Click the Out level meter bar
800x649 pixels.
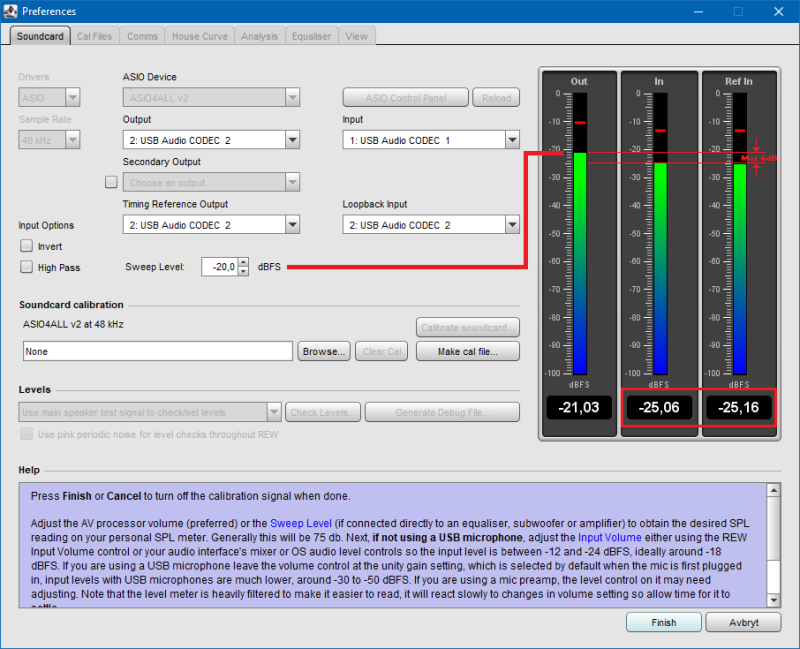point(580,234)
